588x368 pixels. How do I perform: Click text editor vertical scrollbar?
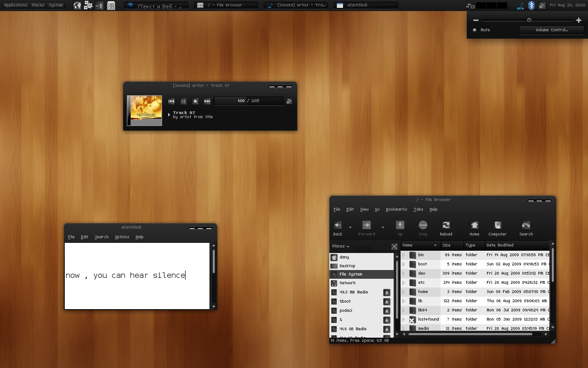click(214, 276)
